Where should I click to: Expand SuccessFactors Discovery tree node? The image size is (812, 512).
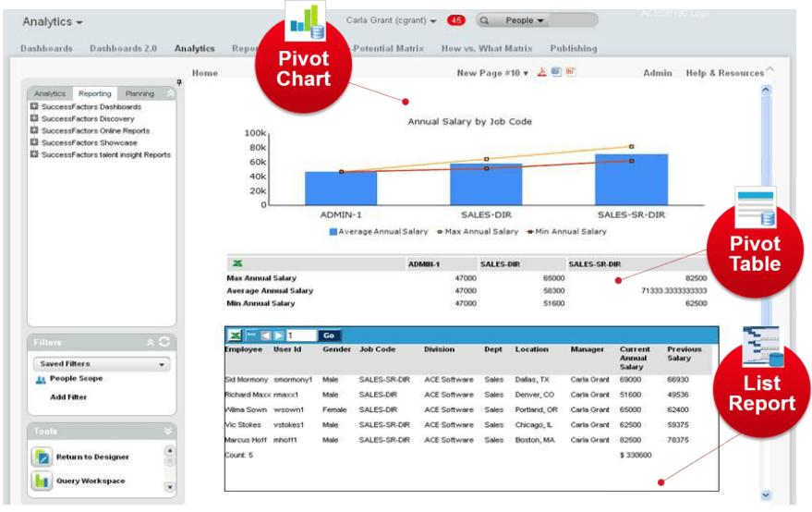[34, 118]
